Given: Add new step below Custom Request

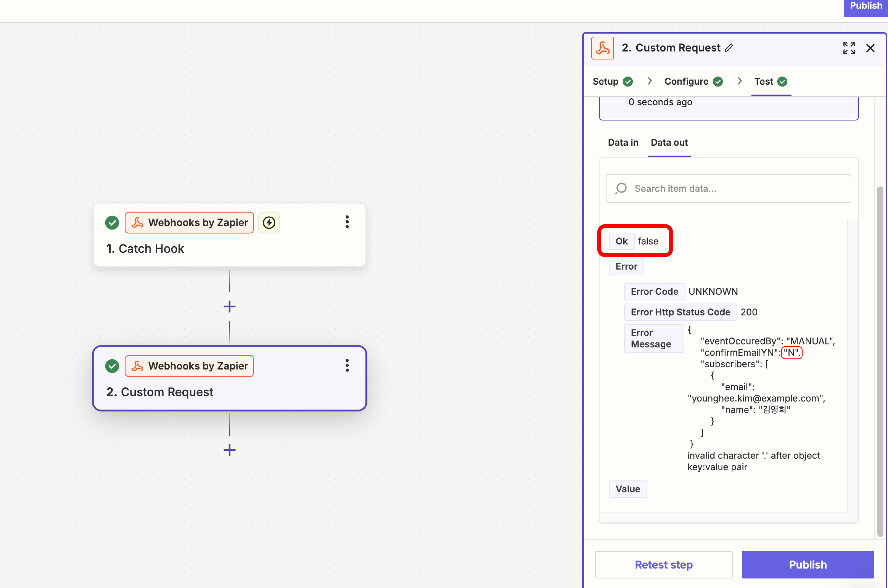Looking at the screenshot, I should pos(229,450).
